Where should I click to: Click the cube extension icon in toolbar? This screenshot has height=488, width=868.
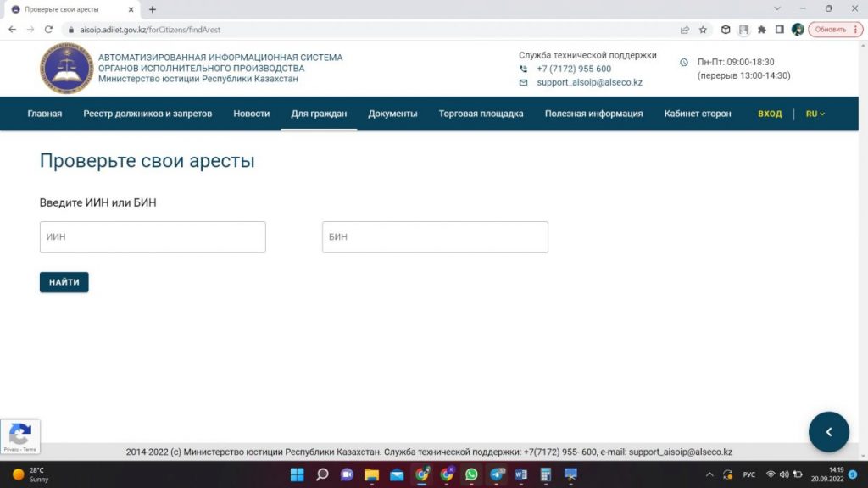tap(726, 30)
